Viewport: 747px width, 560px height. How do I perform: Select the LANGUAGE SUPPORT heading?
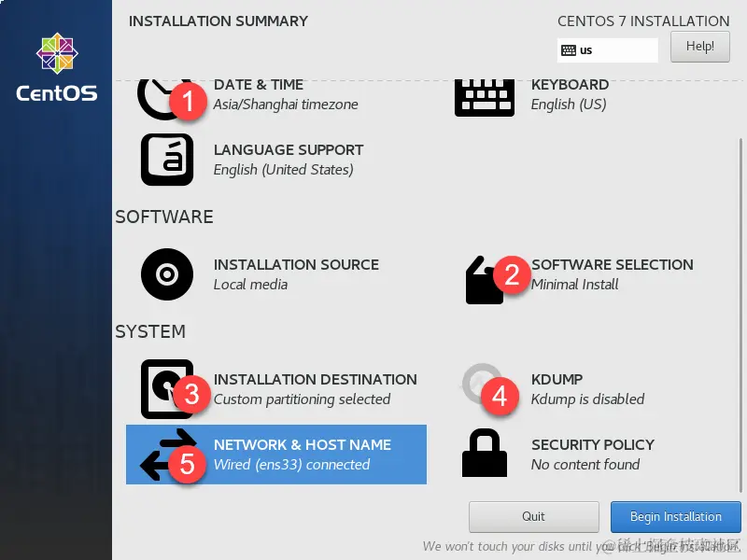(289, 150)
